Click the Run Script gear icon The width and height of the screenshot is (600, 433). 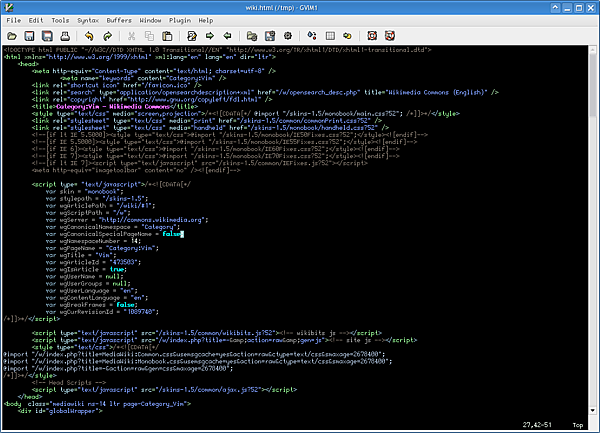pyautogui.click(x=286, y=35)
